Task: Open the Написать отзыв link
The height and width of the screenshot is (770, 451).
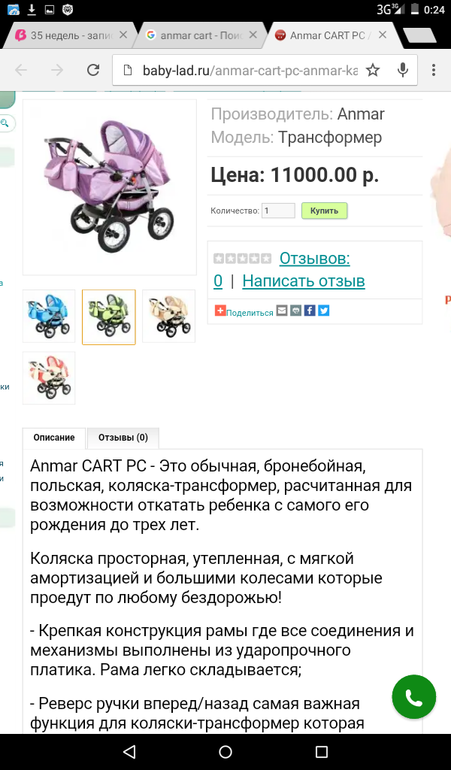Action: point(304,281)
